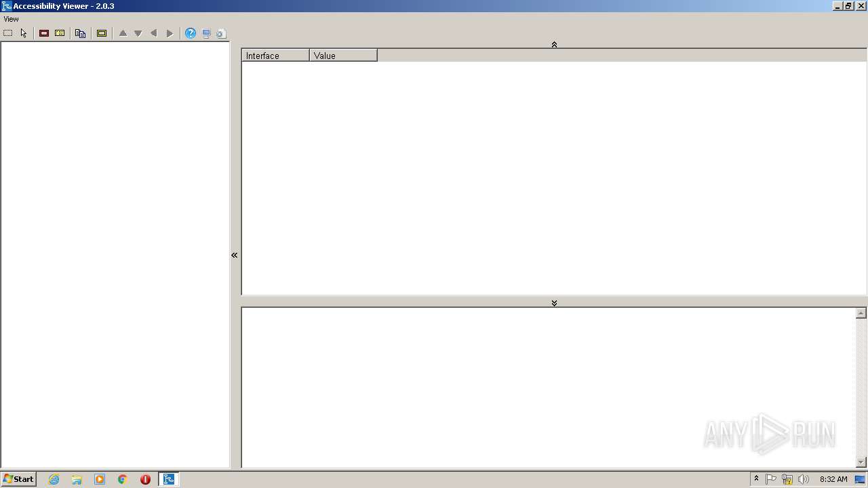Collapse properties pane using up chevron
Image resolution: width=868 pixels, height=488 pixels.
pos(554,45)
